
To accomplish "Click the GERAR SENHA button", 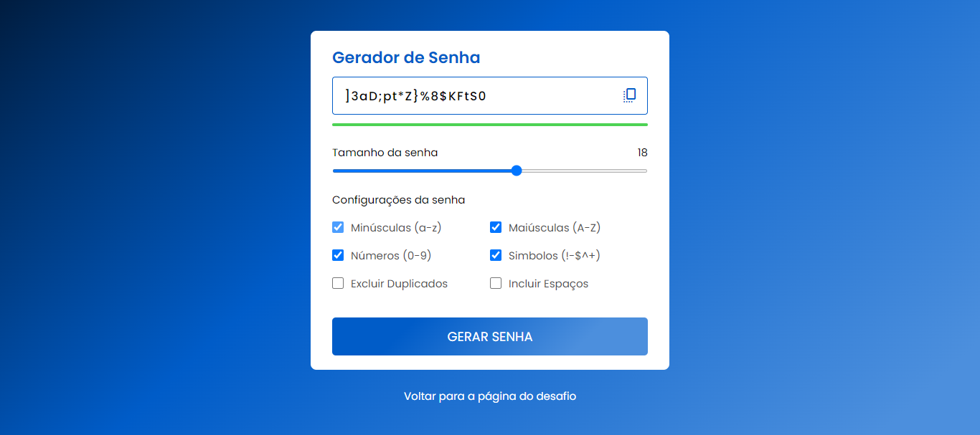I will pyautogui.click(x=489, y=336).
